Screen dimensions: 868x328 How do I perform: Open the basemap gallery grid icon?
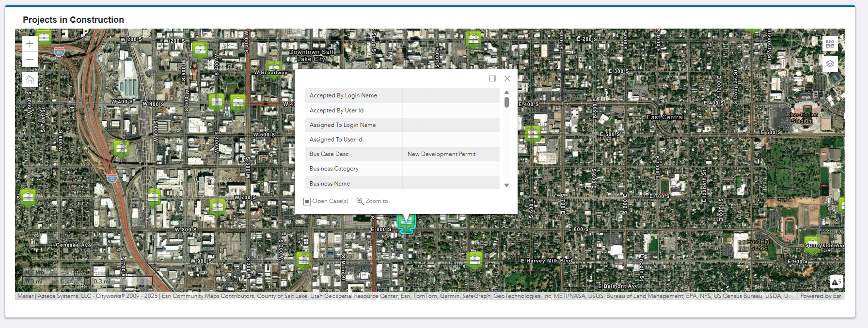[x=830, y=44]
